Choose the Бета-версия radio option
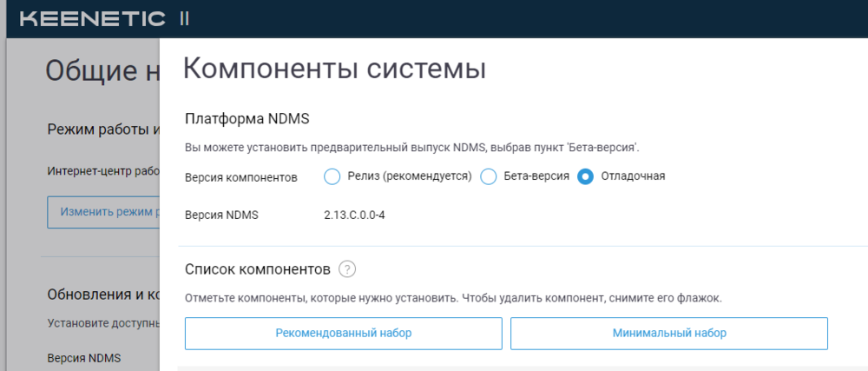Viewport: 868px width, 371px height. click(x=488, y=176)
